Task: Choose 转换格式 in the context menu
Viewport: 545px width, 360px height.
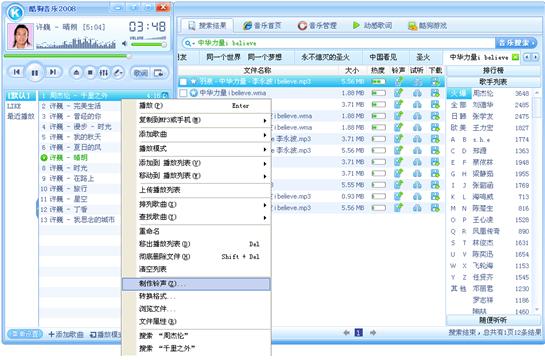Action: click(x=196, y=296)
